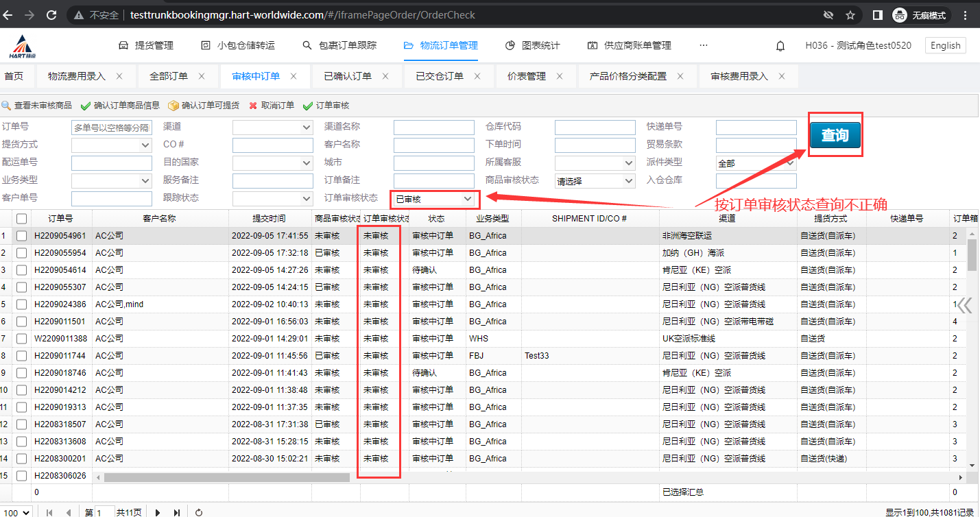Click the pagination refresh icon
The height and width of the screenshot is (517, 980).
click(199, 512)
